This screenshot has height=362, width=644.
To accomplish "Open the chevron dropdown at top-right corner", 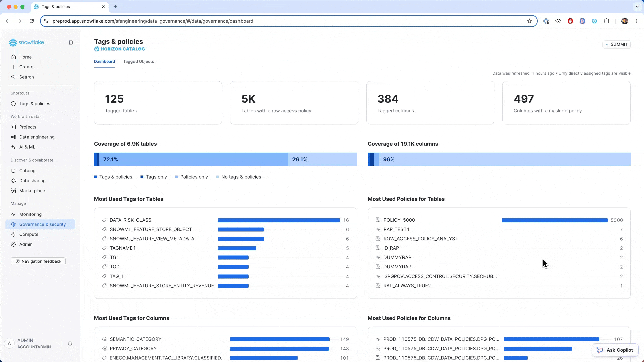I will tap(638, 7).
